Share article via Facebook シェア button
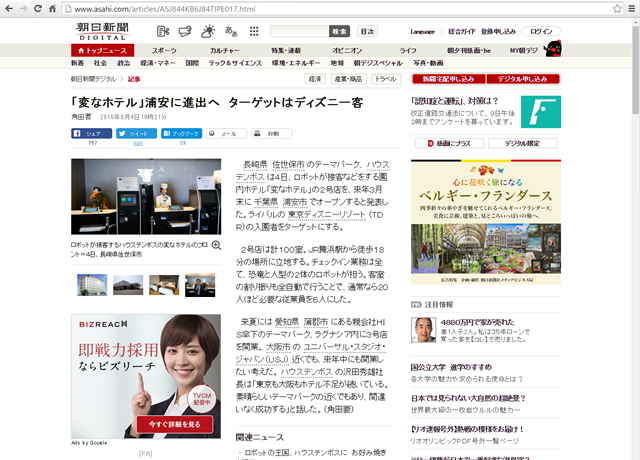Screen dimensions: 640x460 (x=93, y=133)
